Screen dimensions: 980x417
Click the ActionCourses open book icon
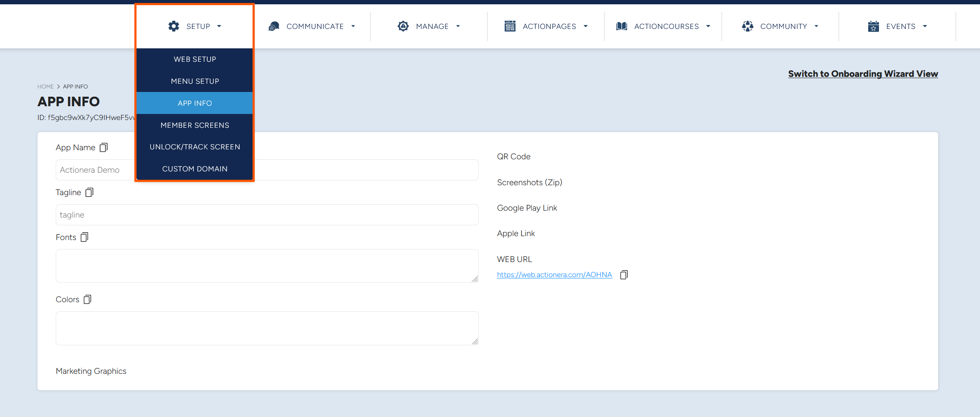coord(622,26)
